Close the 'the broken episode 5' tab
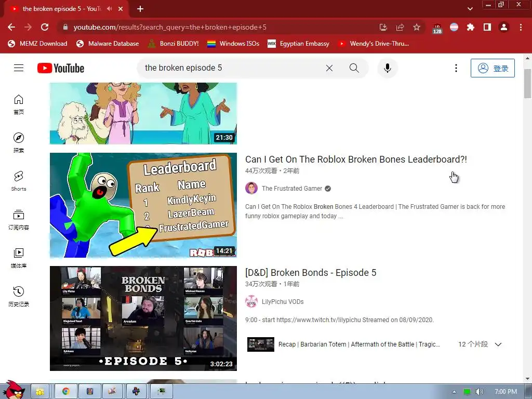Screen dimensions: 532x399 coord(121,9)
